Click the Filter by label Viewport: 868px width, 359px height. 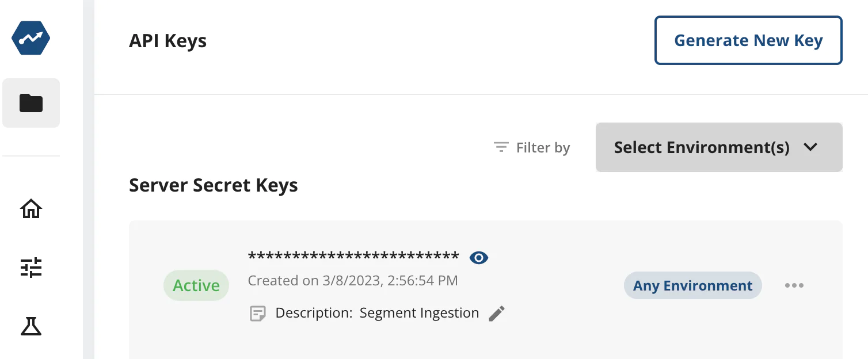[543, 148]
